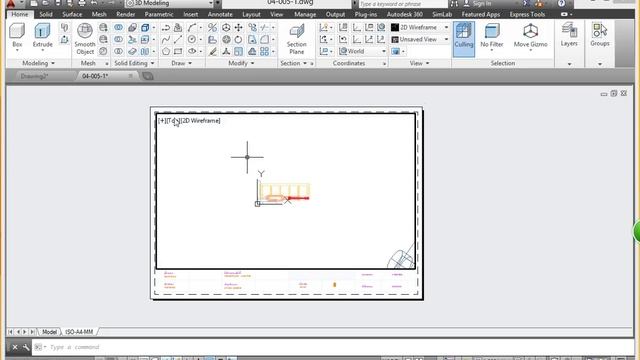Activate the Smooth Object mesh tool
This screenshot has width=640, height=360.
click(85, 39)
